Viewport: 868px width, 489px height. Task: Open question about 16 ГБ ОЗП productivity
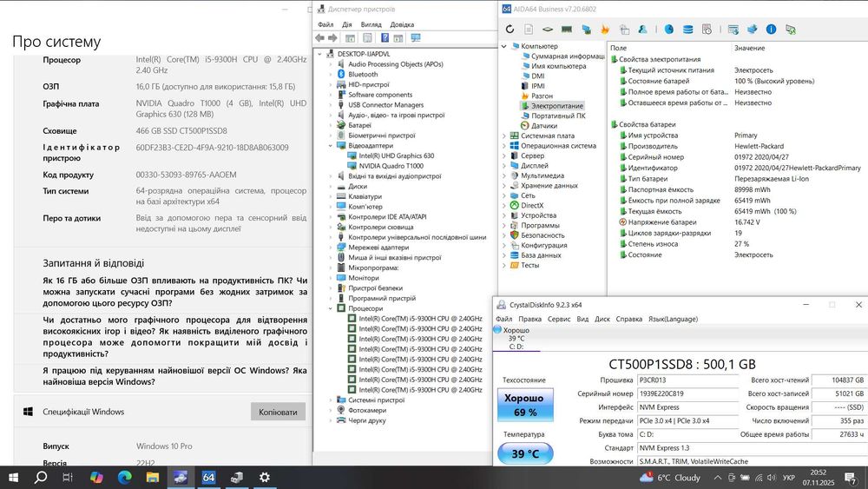175,292
